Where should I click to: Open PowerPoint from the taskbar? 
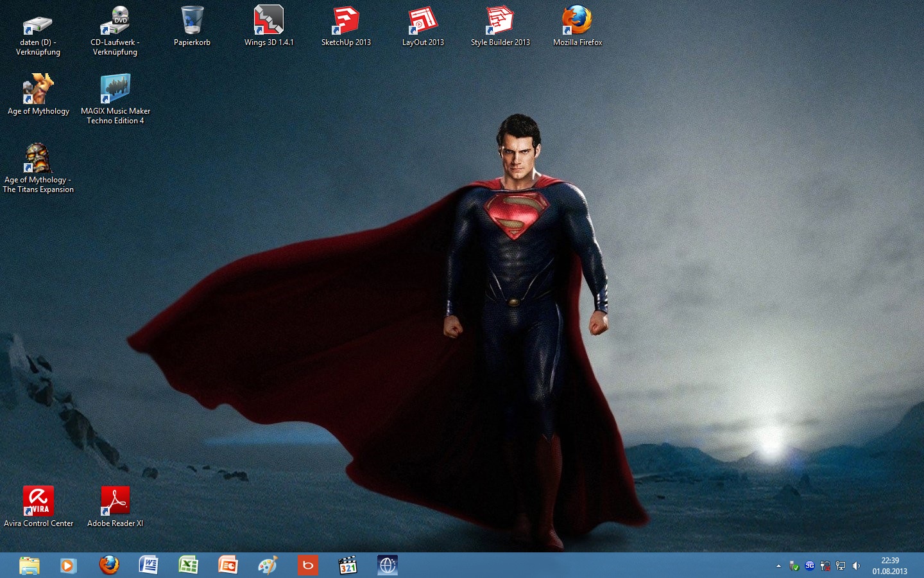[228, 565]
